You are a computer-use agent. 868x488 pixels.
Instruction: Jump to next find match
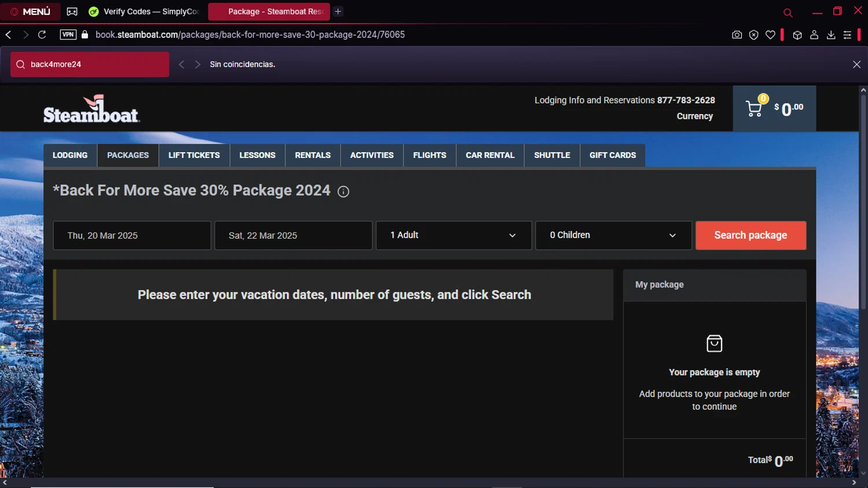(x=197, y=64)
